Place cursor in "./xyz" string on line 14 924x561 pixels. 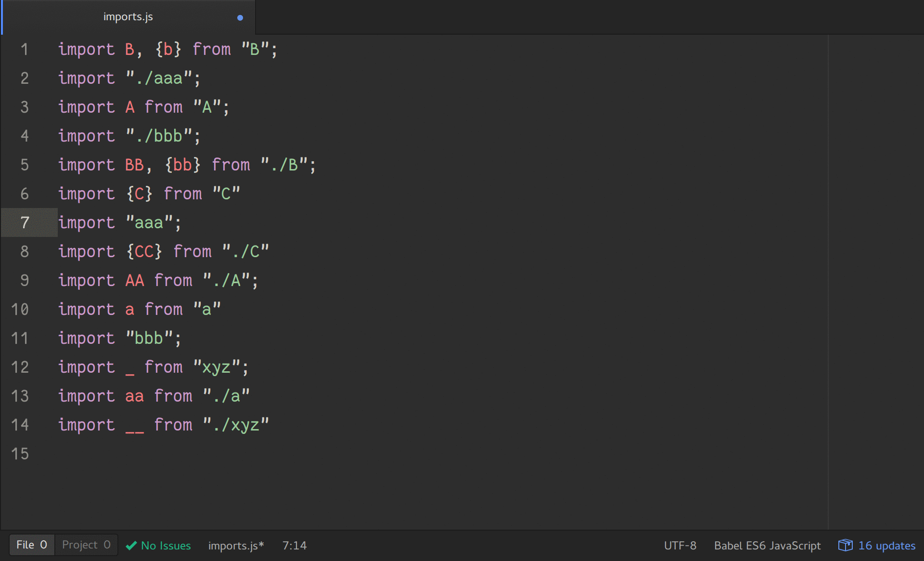(x=236, y=425)
